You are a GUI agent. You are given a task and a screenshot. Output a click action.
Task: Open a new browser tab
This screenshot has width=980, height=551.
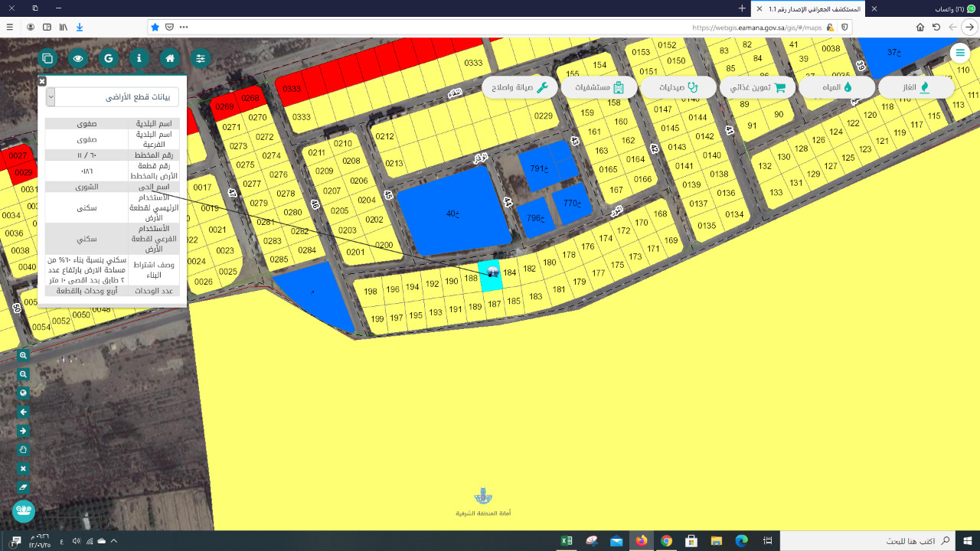pyautogui.click(x=741, y=8)
